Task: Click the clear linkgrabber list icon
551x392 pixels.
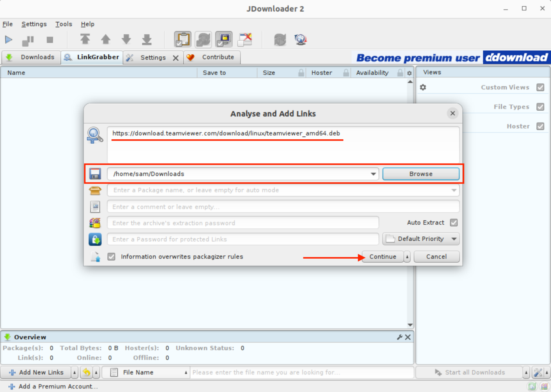Action: 245,40
